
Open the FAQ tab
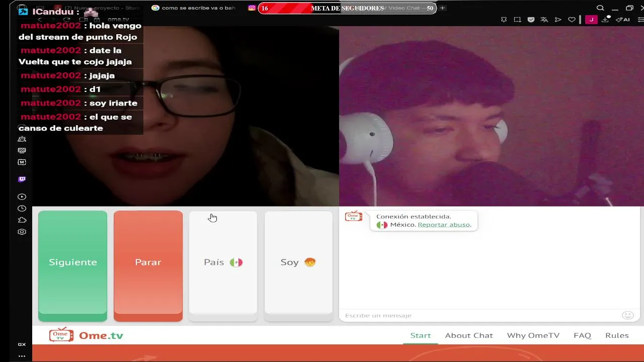[582, 335]
